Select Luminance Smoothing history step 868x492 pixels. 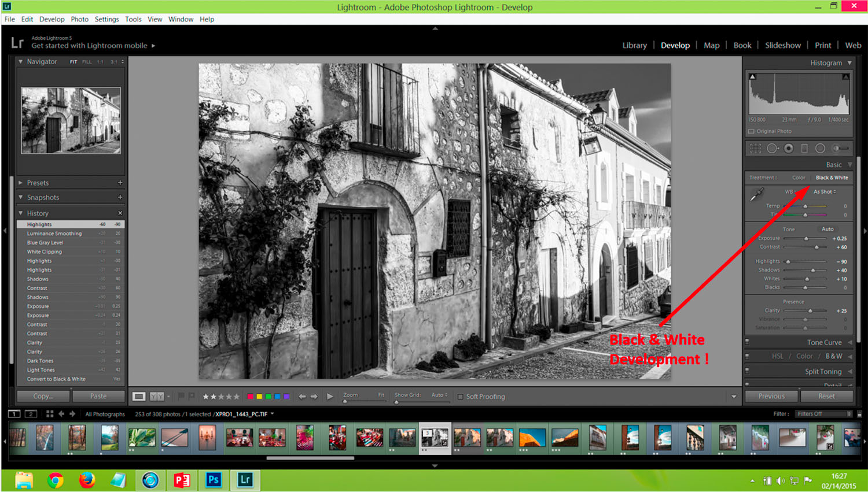(71, 234)
